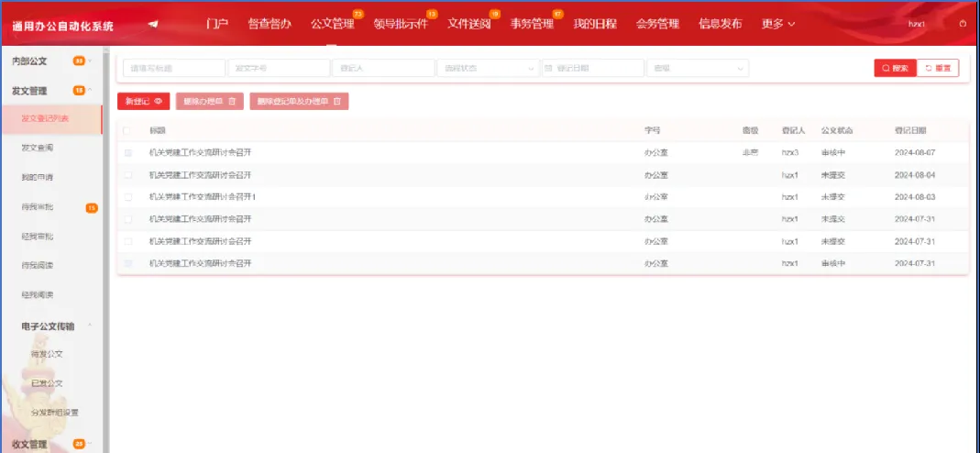
Task: Click the 删除办理单 button
Action: (x=210, y=101)
